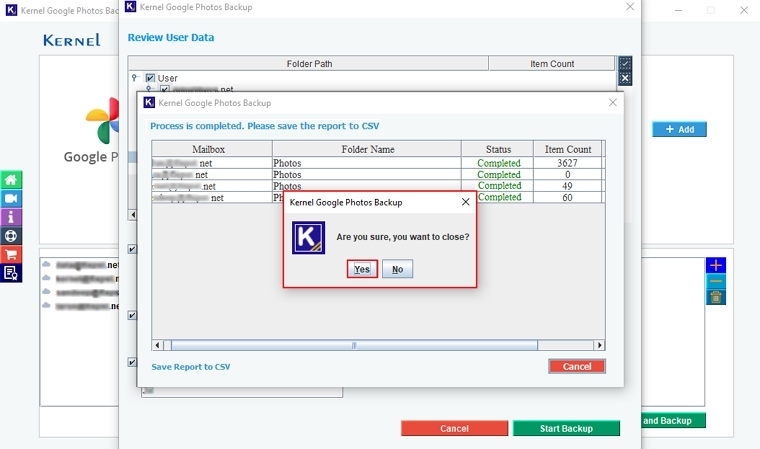
Task: Click the and Backup button in main window
Action: 673,420
